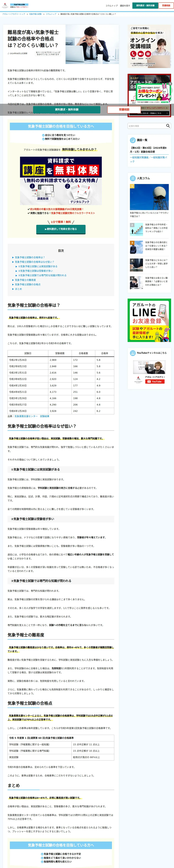
Task: Click the article hero image of stressed man
Action: coord(92,44)
